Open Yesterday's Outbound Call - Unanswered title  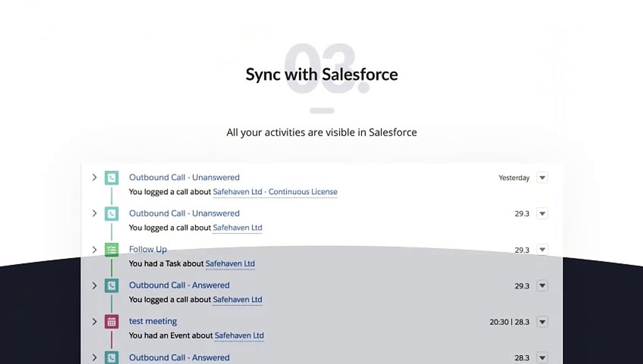pos(184,177)
